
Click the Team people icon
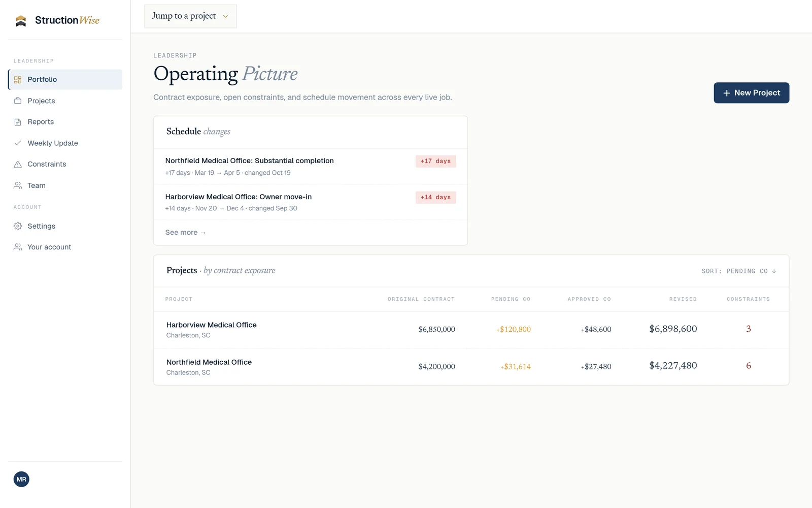(x=18, y=185)
